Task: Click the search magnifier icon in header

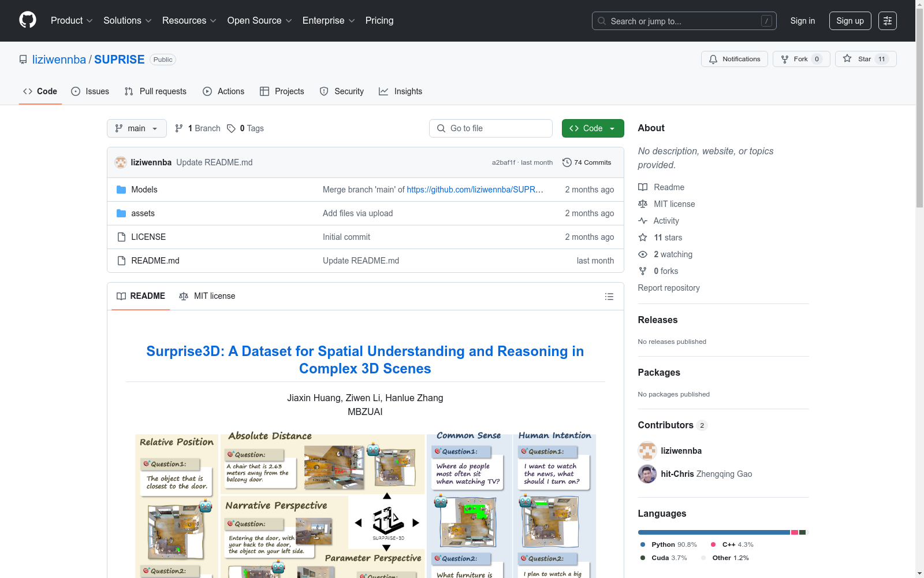Action: coord(602,21)
